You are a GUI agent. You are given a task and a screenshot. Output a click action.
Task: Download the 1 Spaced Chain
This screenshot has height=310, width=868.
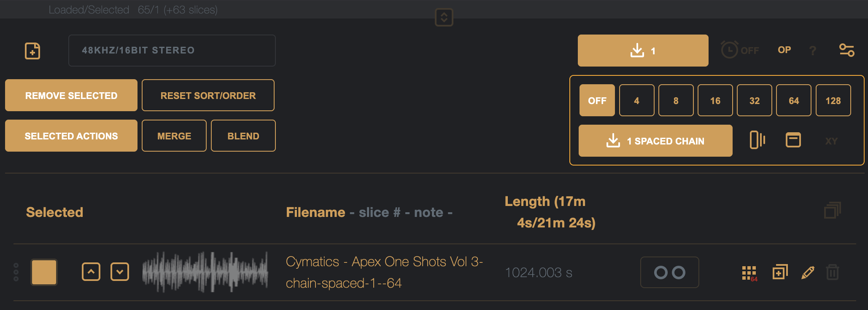(x=655, y=141)
